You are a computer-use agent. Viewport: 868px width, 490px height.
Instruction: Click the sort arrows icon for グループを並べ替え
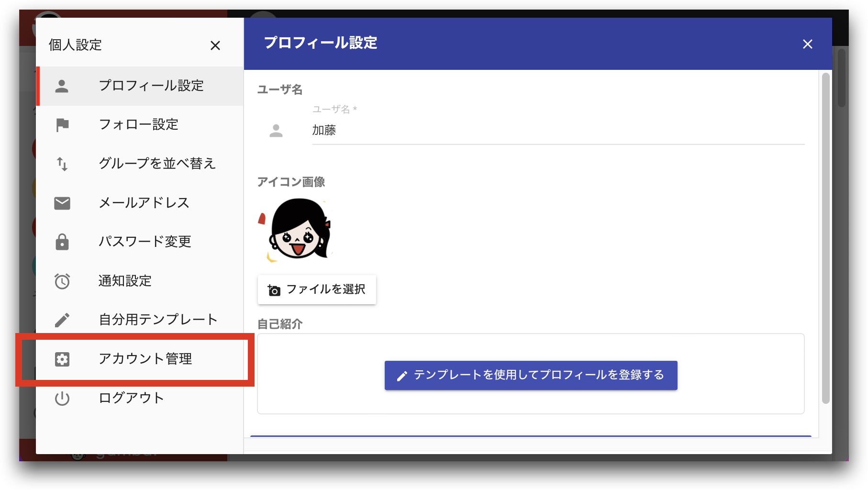coord(62,164)
